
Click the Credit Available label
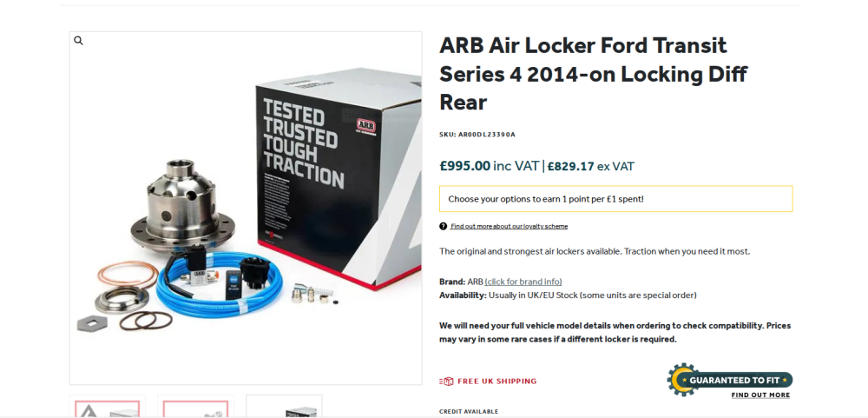pyautogui.click(x=469, y=411)
